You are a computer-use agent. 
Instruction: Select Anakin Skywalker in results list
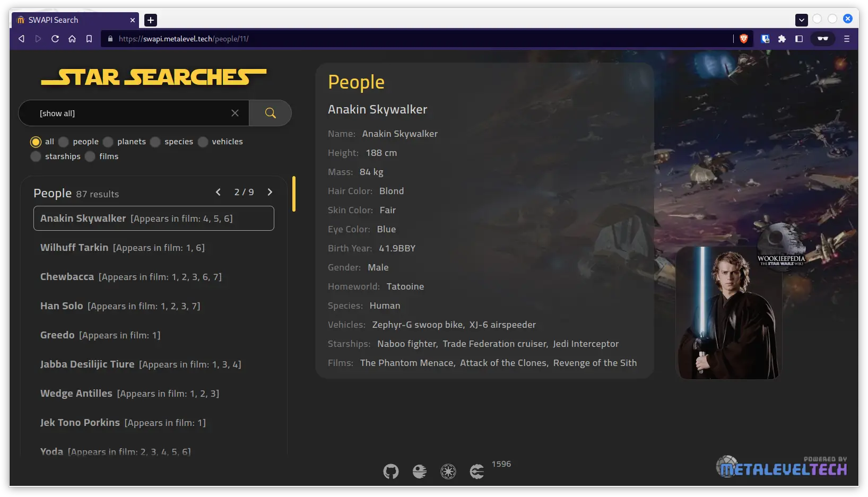pos(154,219)
